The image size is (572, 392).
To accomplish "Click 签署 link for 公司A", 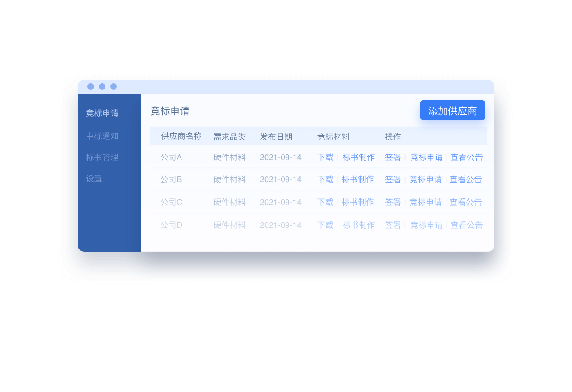I will (x=393, y=157).
